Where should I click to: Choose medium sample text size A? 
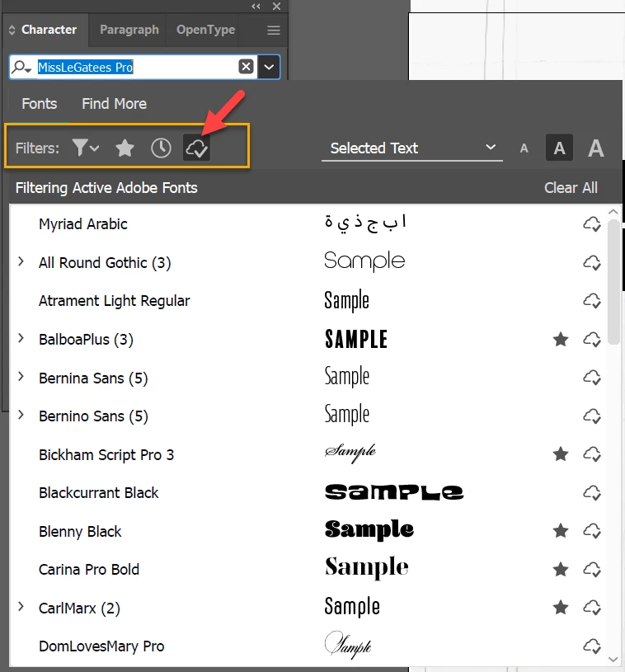pyautogui.click(x=559, y=148)
